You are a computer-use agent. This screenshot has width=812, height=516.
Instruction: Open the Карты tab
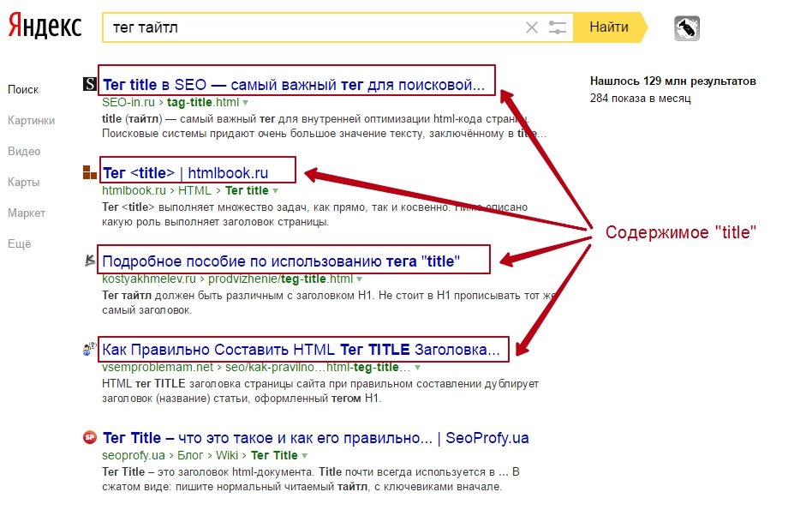coord(23,183)
